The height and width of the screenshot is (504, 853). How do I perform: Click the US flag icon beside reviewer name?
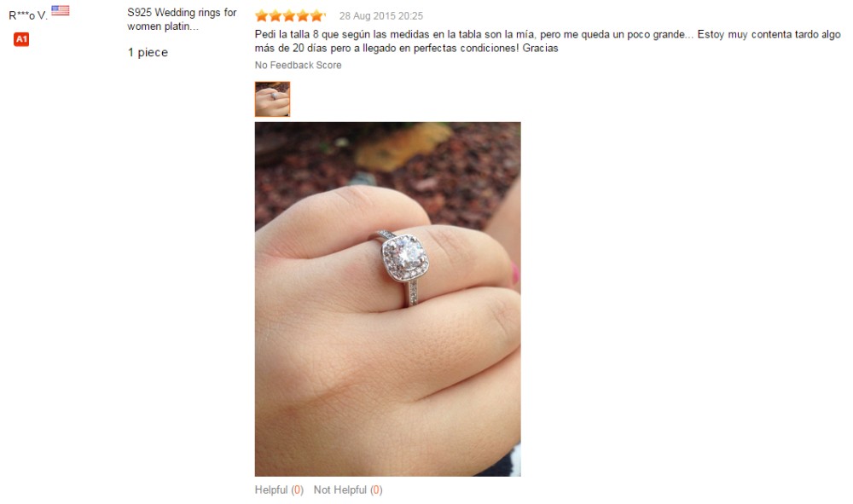coord(61,10)
